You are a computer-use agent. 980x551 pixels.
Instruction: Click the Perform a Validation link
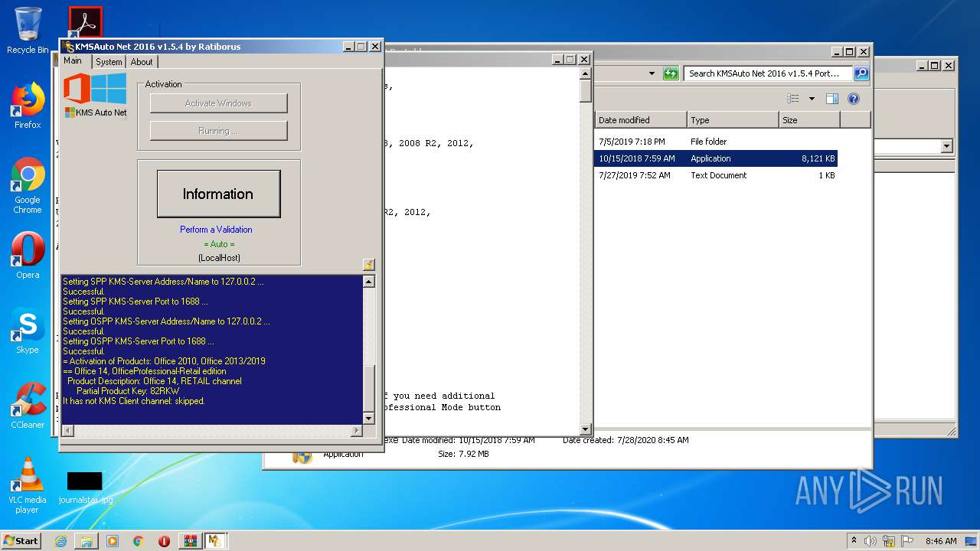point(216,230)
